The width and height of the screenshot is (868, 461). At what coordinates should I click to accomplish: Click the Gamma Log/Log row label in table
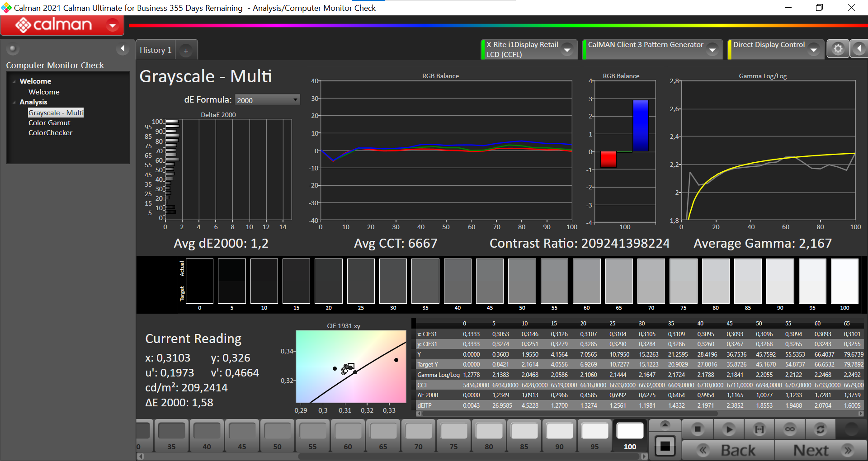click(x=438, y=375)
